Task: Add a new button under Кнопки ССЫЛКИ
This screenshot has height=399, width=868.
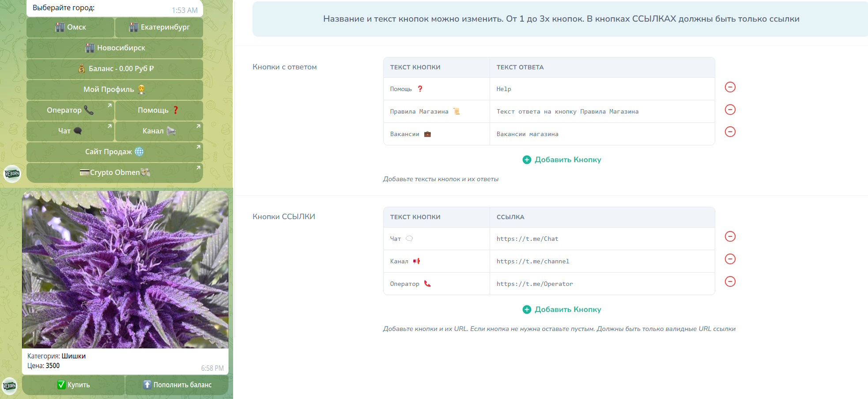Action: pyautogui.click(x=562, y=309)
